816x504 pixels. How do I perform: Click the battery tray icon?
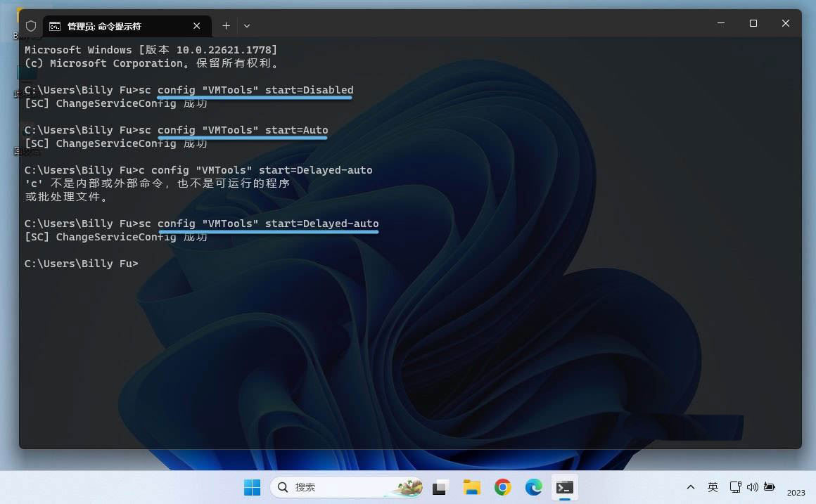[x=770, y=487]
